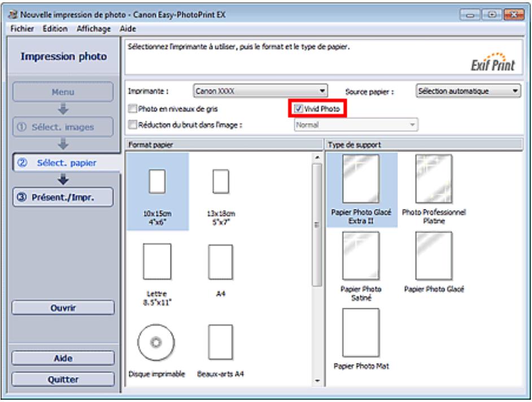Enable Réduction du bruit dans l'image checkbox
The height and width of the screenshot is (402, 532).
[x=132, y=125]
